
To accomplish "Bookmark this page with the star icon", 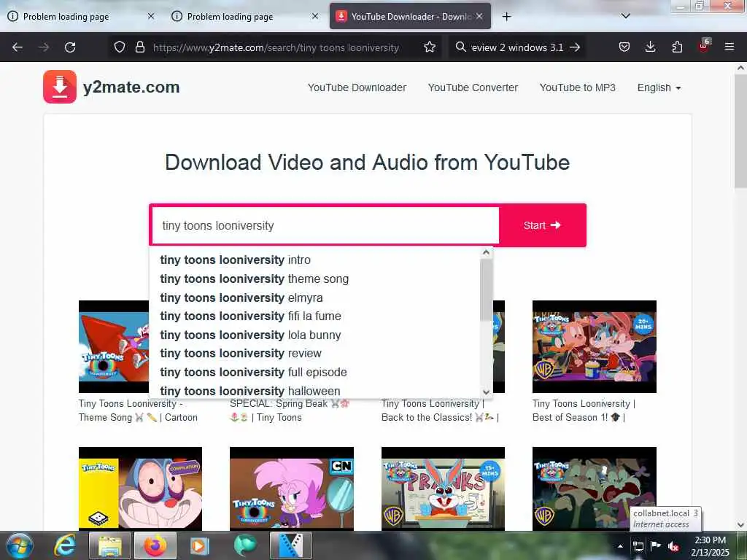I will coord(429,47).
